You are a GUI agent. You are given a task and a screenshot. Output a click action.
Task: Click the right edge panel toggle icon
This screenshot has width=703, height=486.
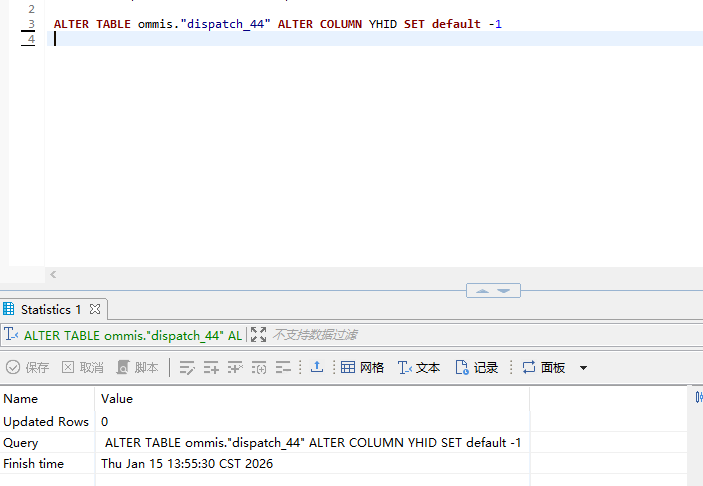coord(698,397)
